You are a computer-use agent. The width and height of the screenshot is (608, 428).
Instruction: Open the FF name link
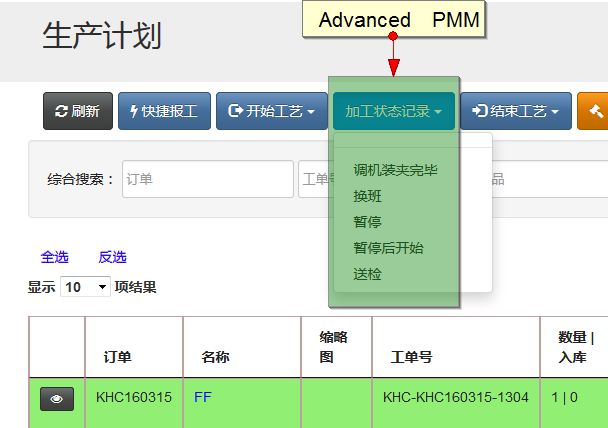tap(203, 397)
